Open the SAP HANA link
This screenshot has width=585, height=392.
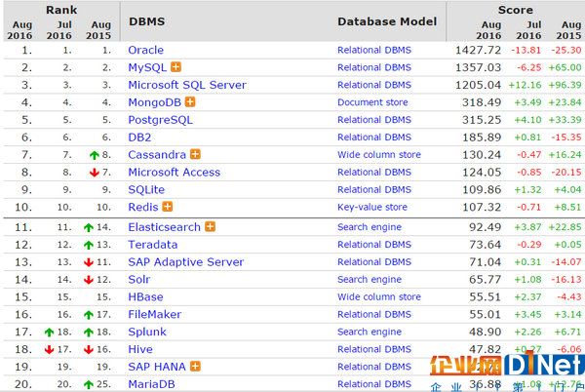tap(157, 367)
